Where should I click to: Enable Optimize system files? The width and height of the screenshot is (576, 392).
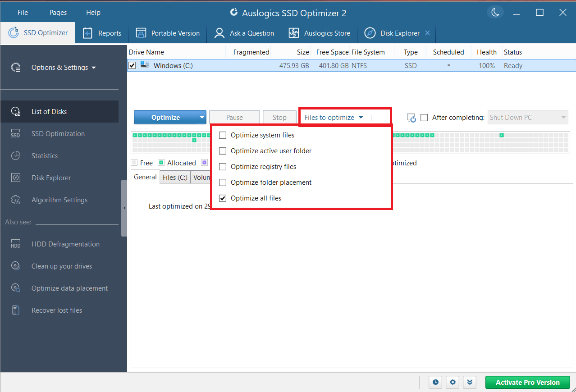[222, 135]
